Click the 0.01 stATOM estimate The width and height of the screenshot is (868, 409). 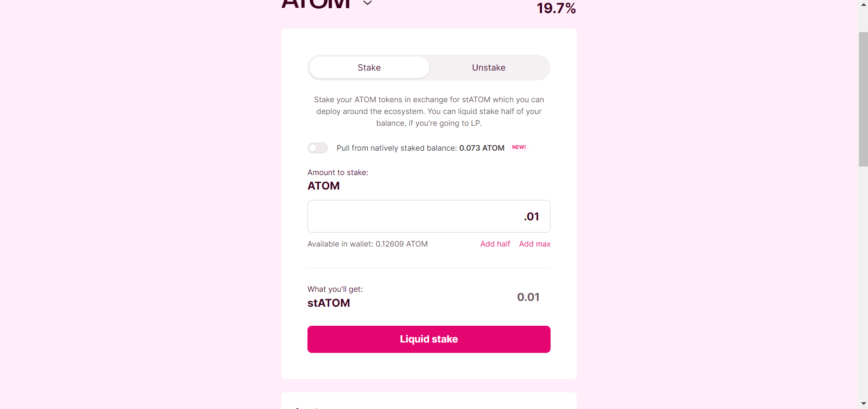[x=528, y=297]
